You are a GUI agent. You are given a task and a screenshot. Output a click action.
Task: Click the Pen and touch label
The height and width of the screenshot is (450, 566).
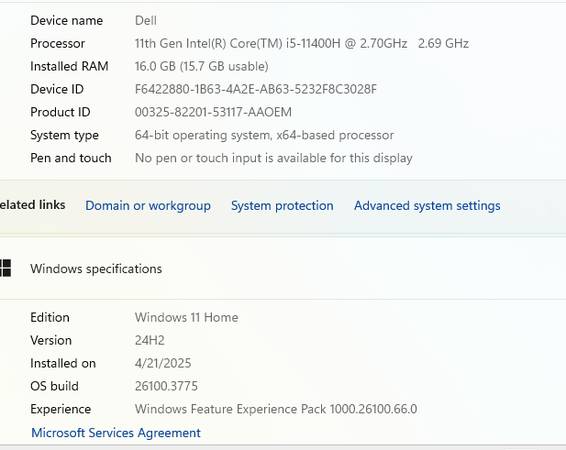point(71,158)
